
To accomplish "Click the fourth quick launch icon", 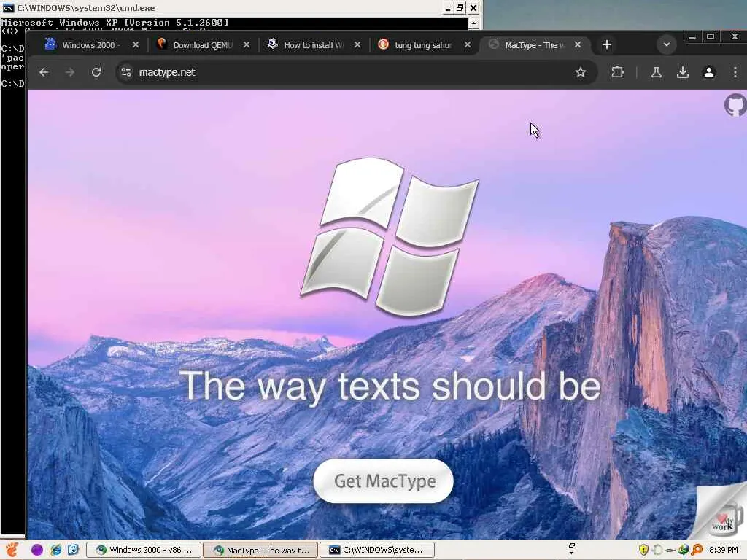I will pyautogui.click(x=74, y=550).
